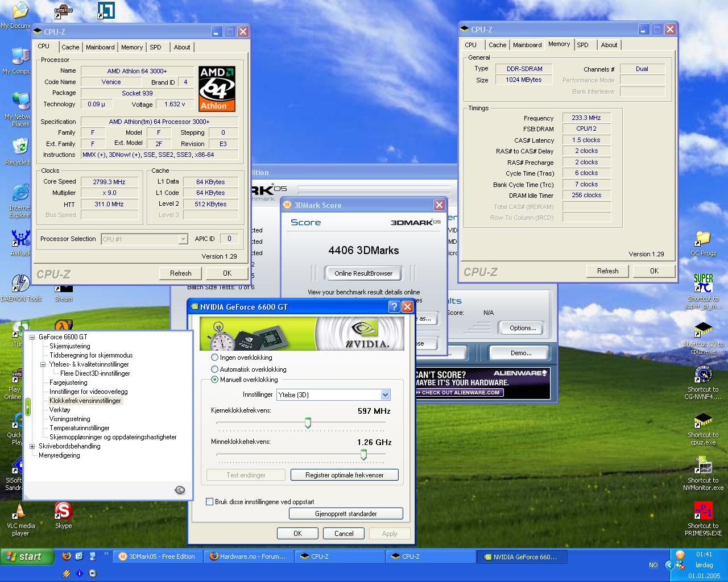728x582 pixels.
Task: Open Start menu
Action: point(27,556)
